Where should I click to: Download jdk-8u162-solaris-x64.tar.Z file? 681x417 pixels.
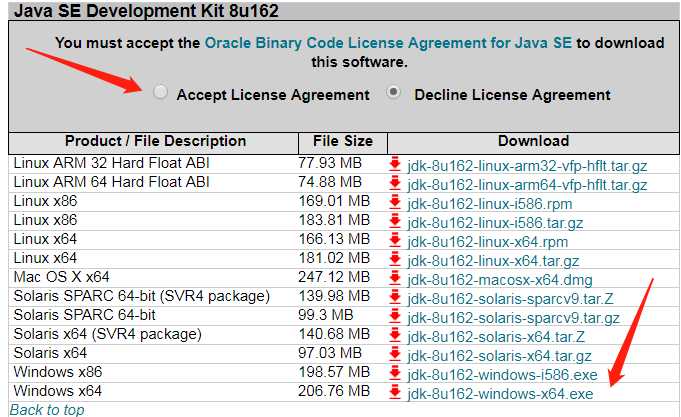tap(496, 337)
